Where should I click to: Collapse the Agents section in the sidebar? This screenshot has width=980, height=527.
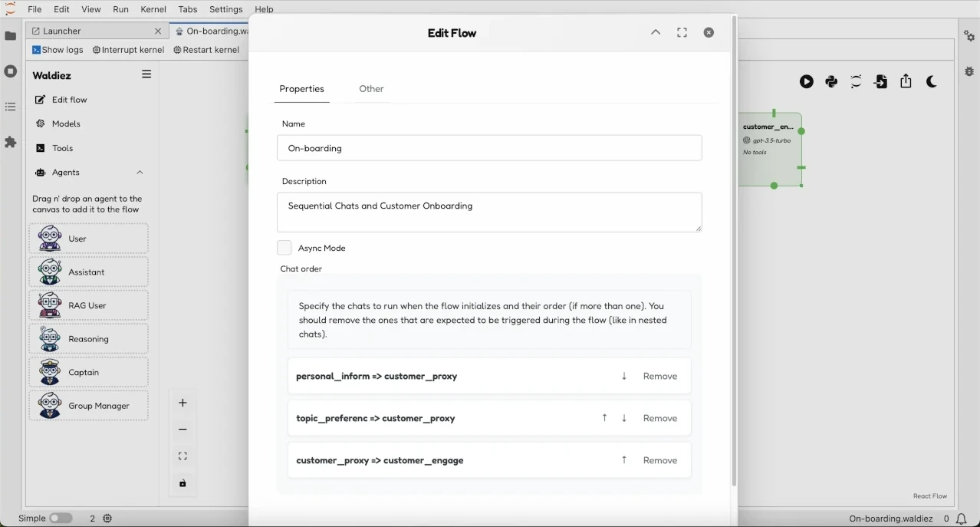(140, 173)
